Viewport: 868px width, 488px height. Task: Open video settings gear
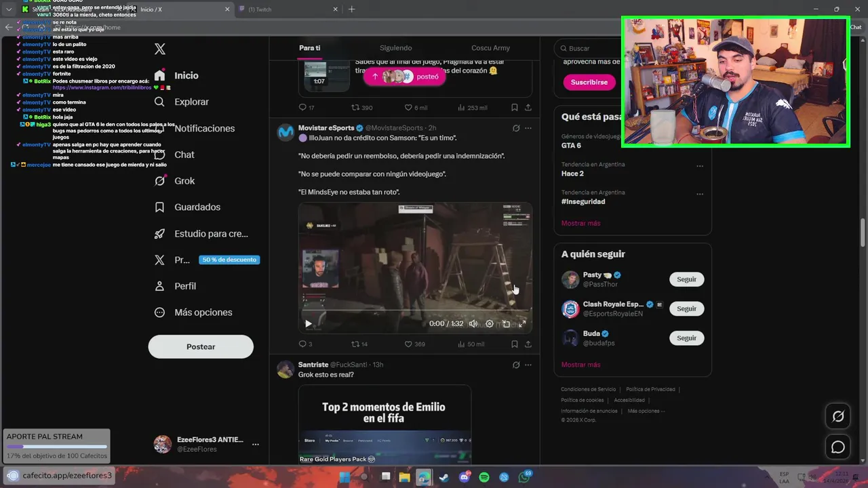[x=490, y=324]
